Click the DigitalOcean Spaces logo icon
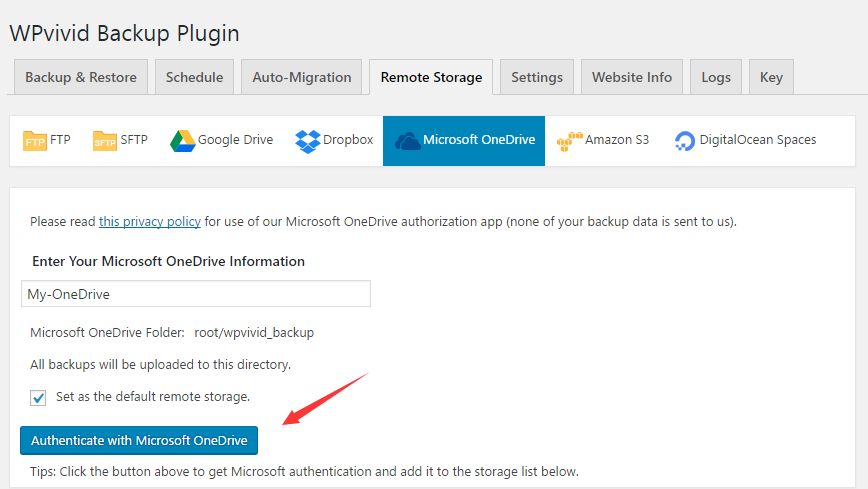 pos(685,141)
